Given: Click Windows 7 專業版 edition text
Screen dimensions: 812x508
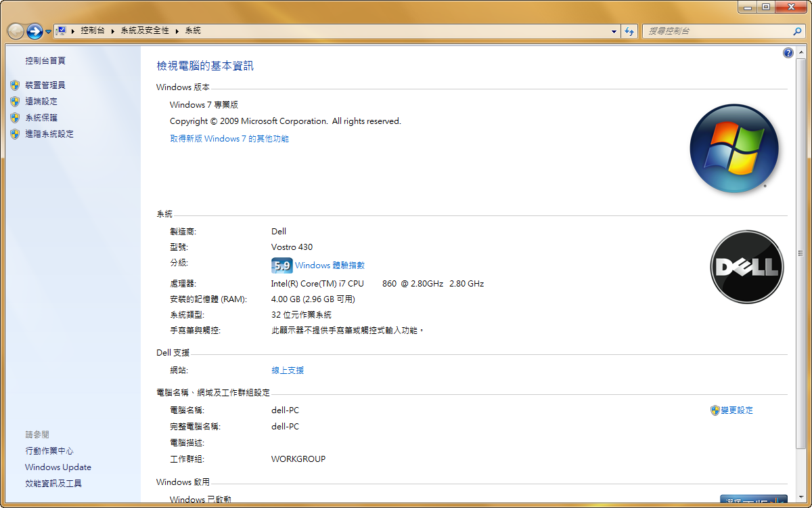Looking at the screenshot, I should pos(204,105).
